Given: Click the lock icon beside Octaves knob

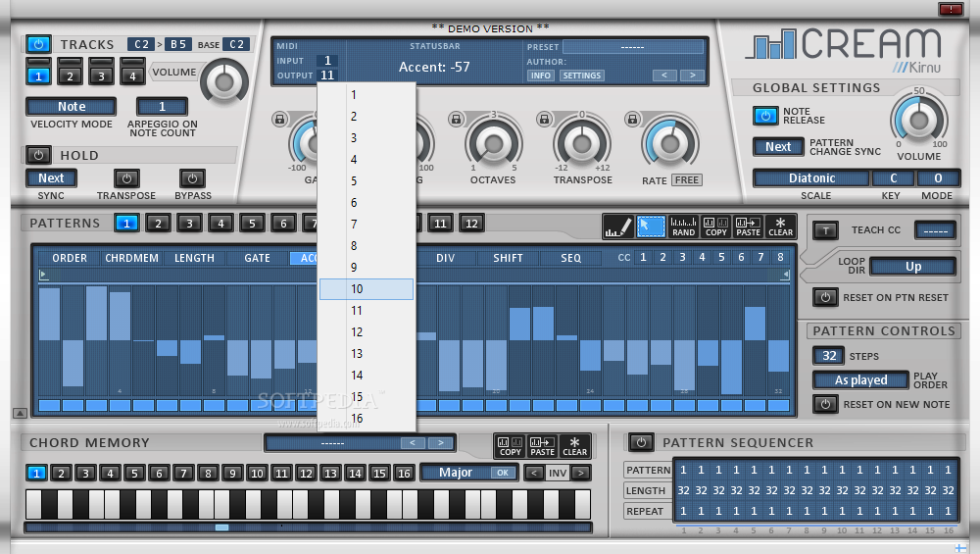Looking at the screenshot, I should (457, 119).
